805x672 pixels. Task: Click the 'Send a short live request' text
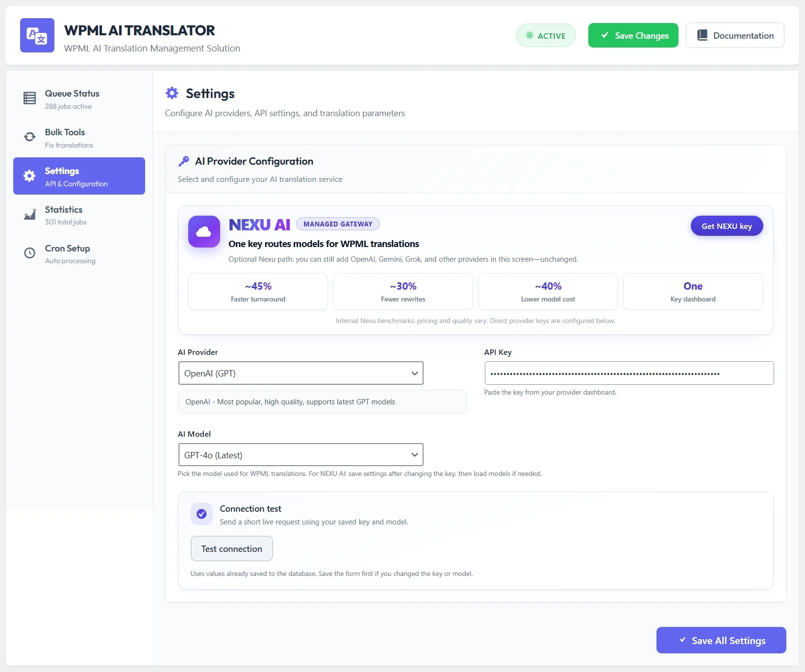(x=314, y=522)
